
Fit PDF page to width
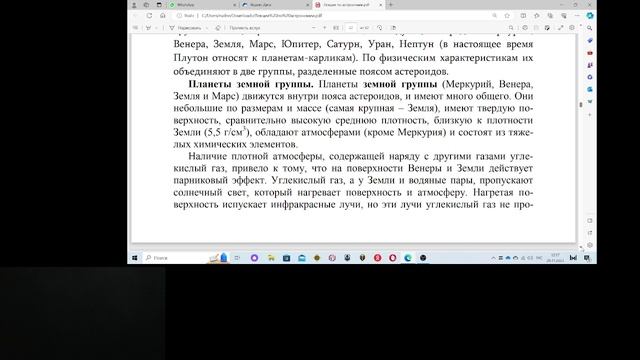(x=336, y=28)
